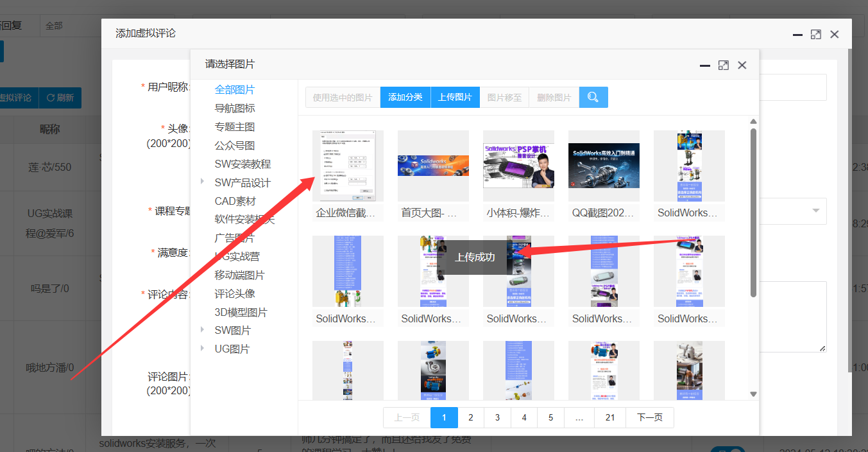
Task: Select SW图片 category
Action: pyautogui.click(x=233, y=330)
